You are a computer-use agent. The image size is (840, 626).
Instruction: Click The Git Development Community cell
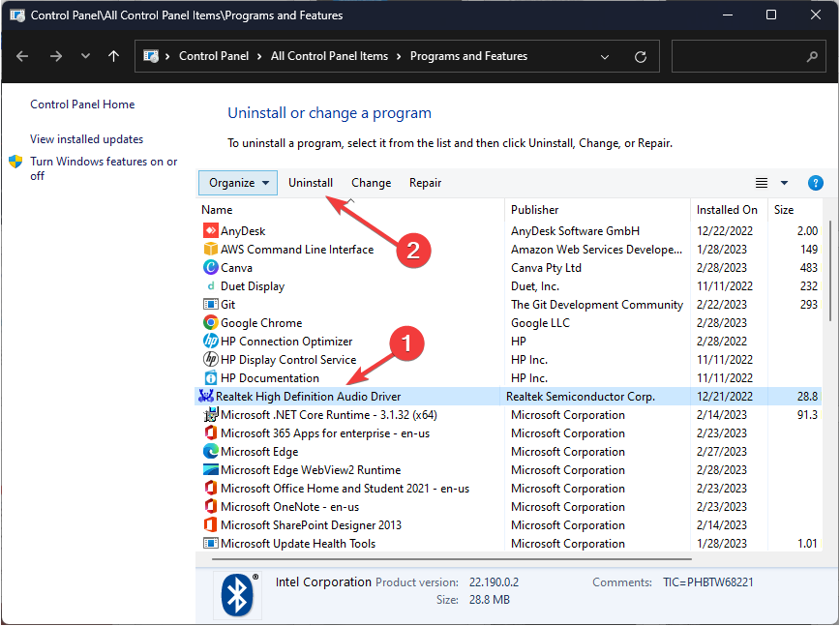pyautogui.click(x=597, y=305)
